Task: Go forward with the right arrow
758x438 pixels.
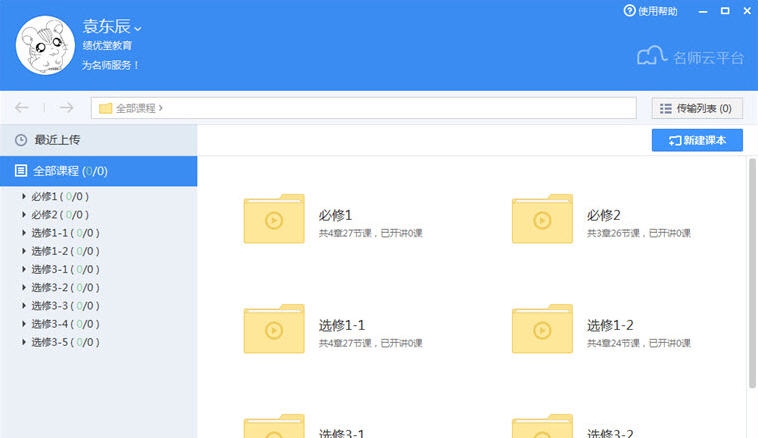Action: tap(67, 107)
